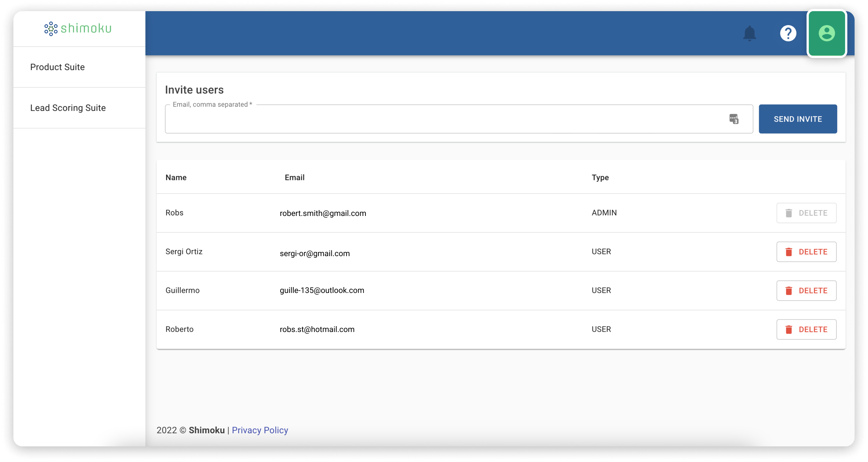868x462 pixels.
Task: Open Lead Scoring Suite in sidebar
Action: 68,108
